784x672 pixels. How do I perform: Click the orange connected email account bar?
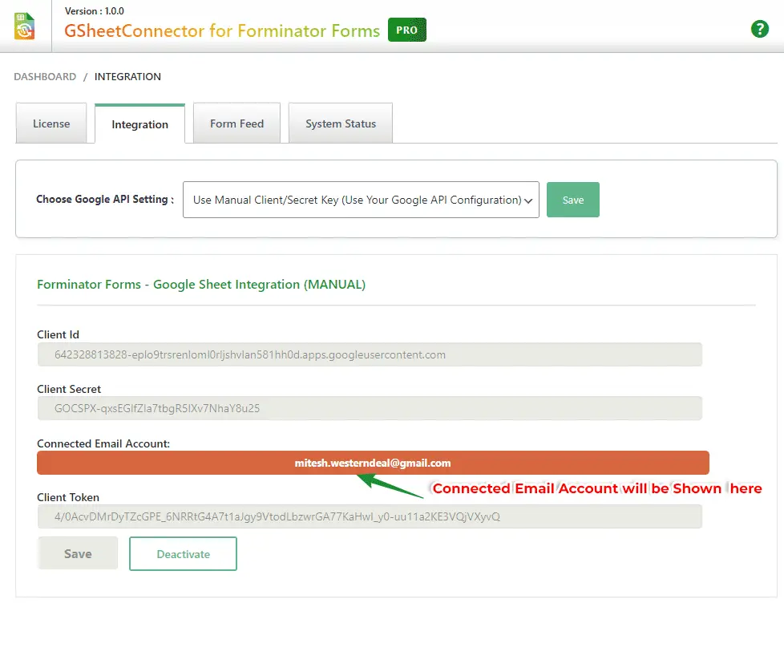point(373,463)
